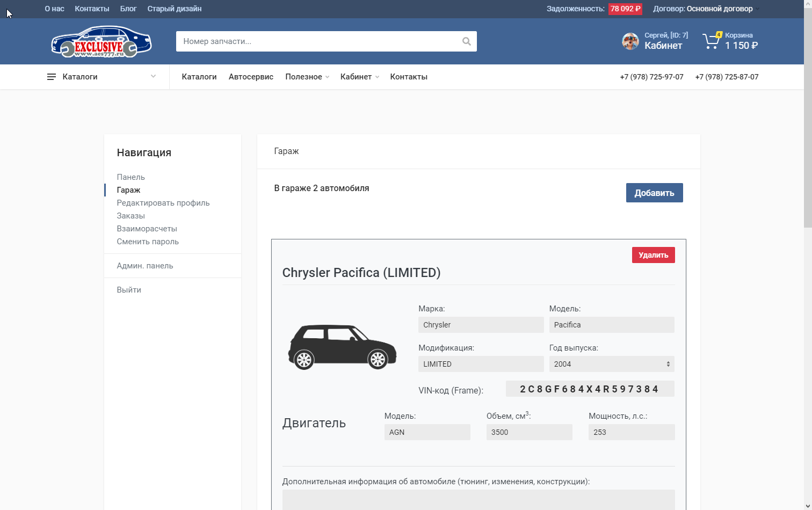
Task: Click the Exclusive car logo
Action: coord(102,41)
